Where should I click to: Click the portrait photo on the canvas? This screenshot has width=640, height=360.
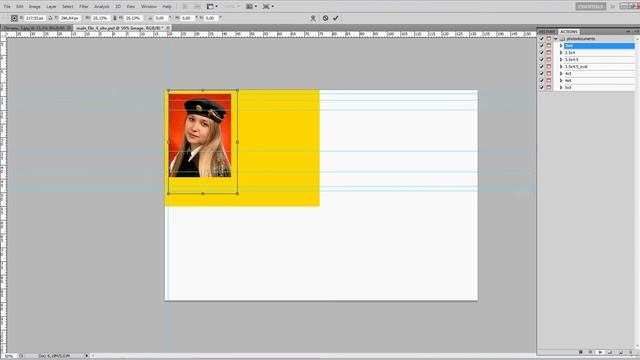200,135
